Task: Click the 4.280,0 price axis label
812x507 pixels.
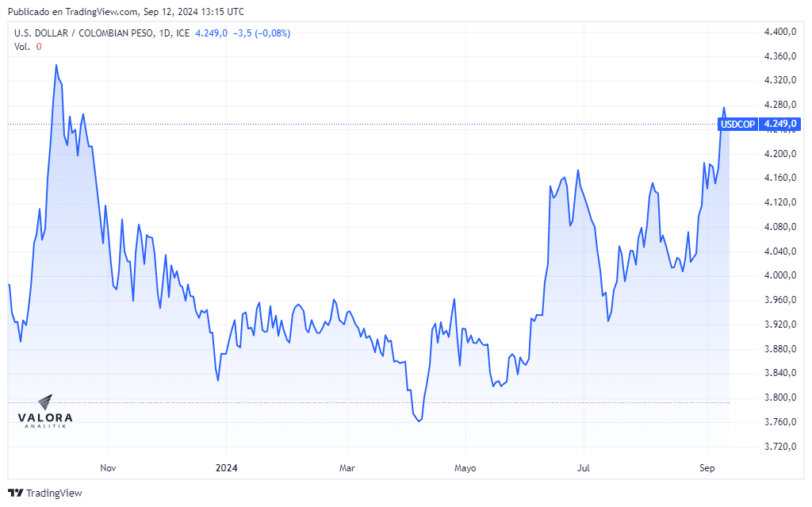Action: coord(780,105)
